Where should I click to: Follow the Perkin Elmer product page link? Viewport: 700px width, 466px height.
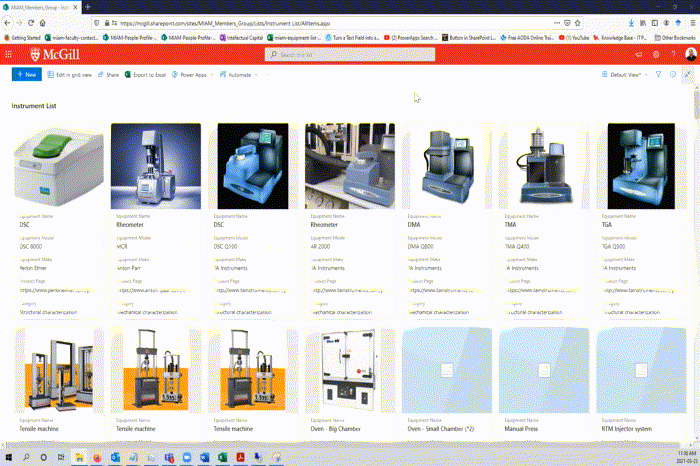pyautogui.click(x=55, y=290)
